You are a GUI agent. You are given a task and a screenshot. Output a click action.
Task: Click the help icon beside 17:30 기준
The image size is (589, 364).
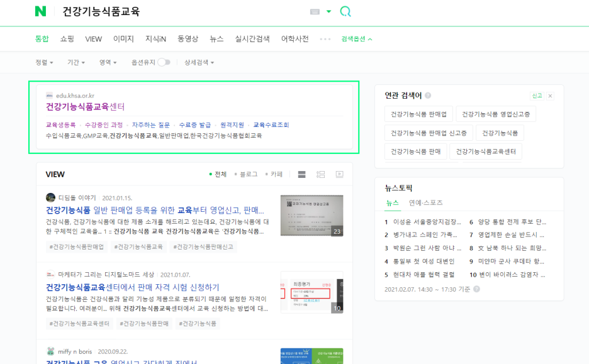[x=477, y=289]
